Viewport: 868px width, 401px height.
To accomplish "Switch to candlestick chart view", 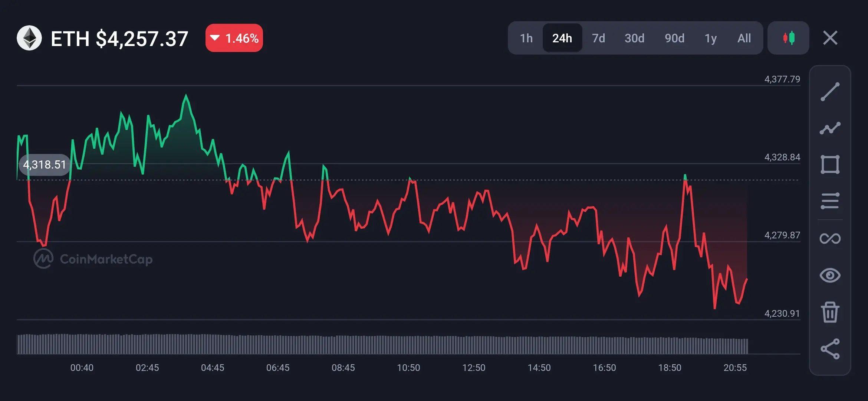I will [788, 38].
